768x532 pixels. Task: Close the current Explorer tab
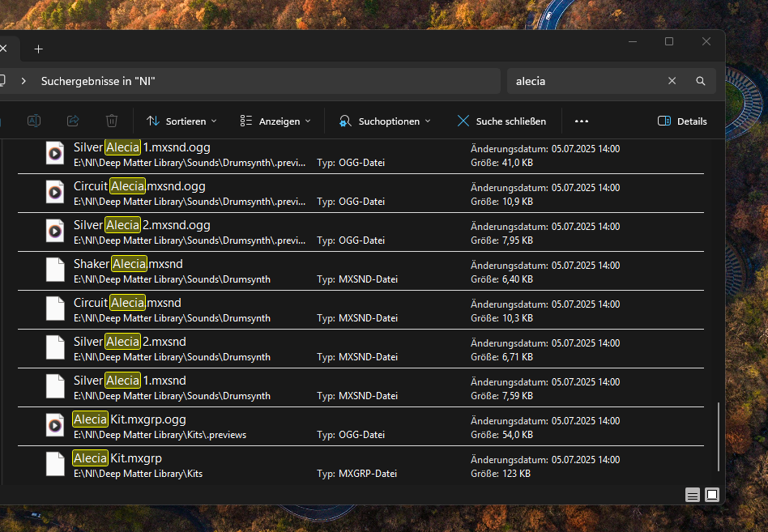pyautogui.click(x=3, y=49)
